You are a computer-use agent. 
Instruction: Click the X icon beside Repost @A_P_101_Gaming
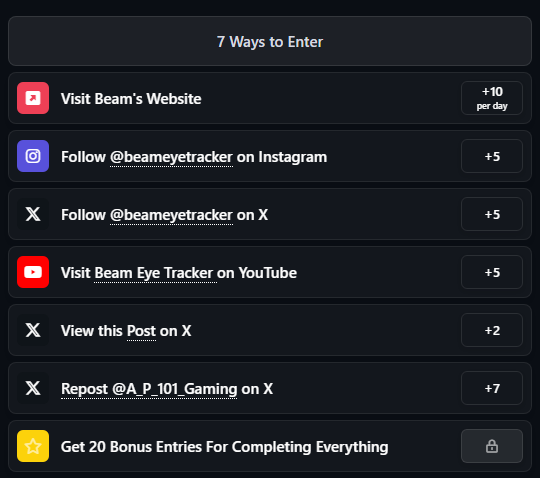33,388
